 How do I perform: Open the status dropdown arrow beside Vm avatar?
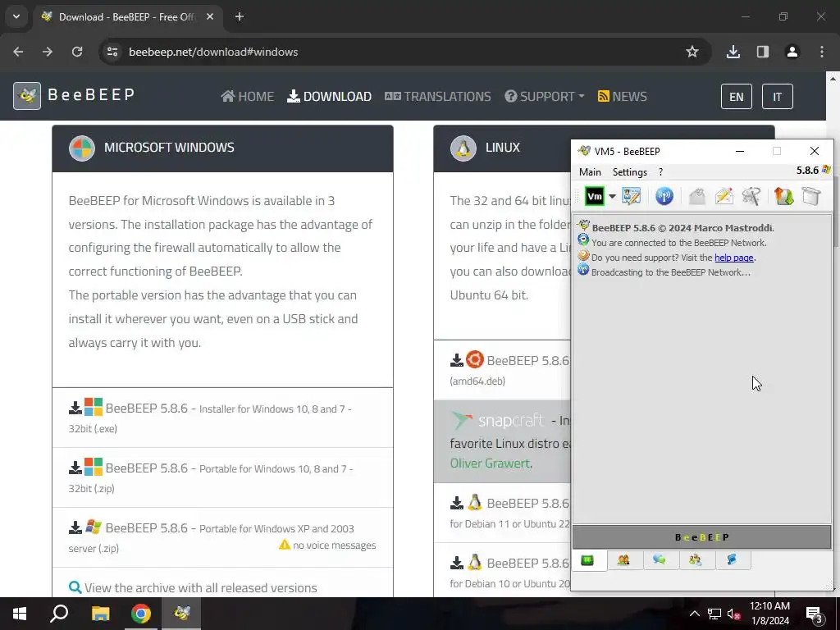[612, 197]
